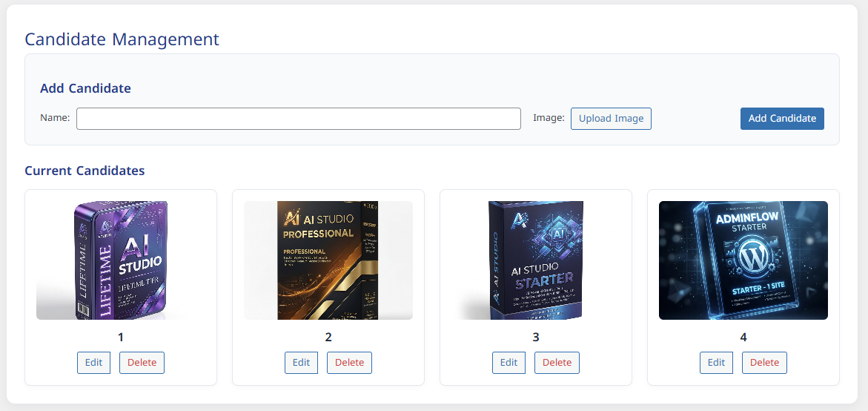Click the "Name:" label

tap(55, 117)
